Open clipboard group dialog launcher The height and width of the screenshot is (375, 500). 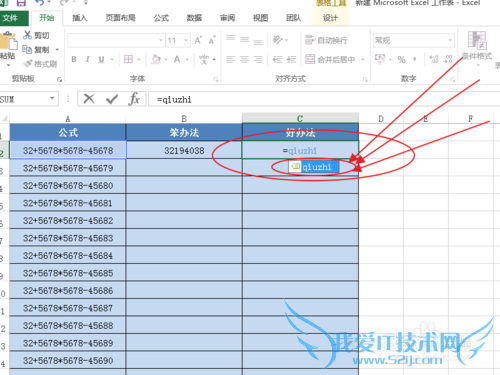[x=59, y=79]
